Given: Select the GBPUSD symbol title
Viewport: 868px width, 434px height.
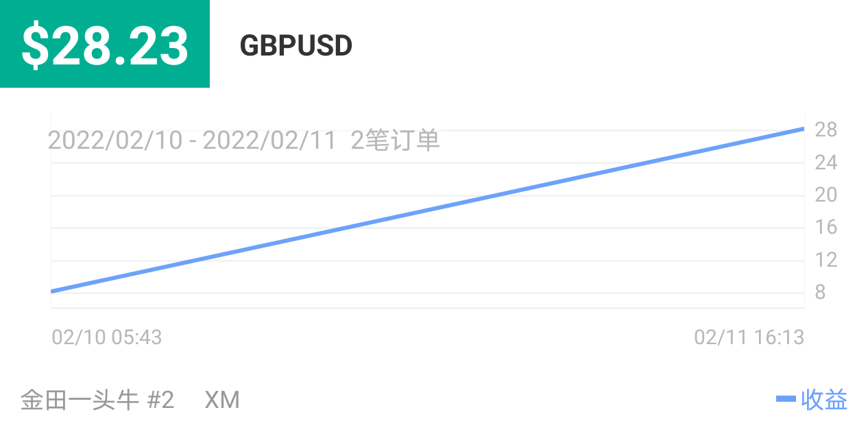Looking at the screenshot, I should 296,46.
